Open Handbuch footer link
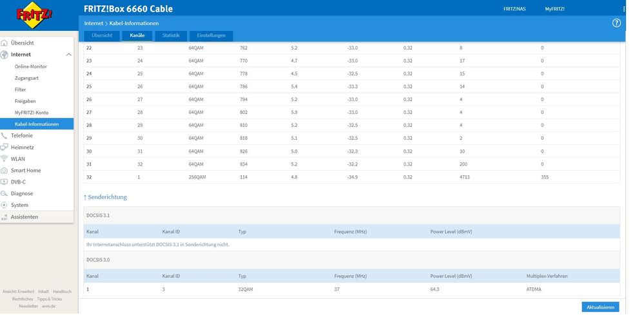The height and width of the screenshot is (315, 644). click(62, 292)
